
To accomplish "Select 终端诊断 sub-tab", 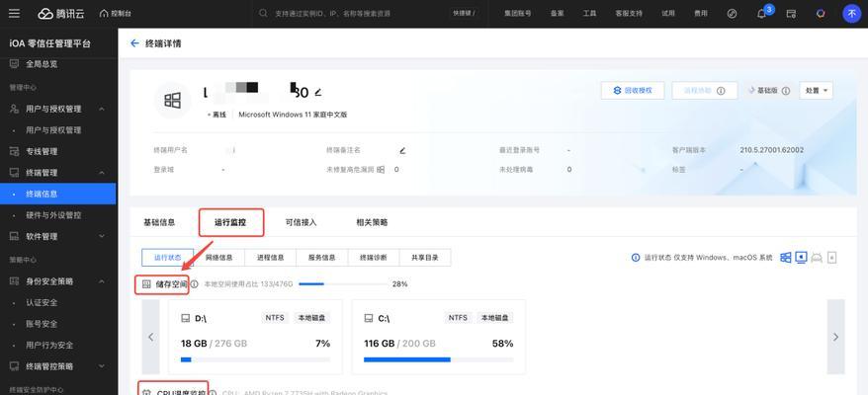I will pos(373,258).
